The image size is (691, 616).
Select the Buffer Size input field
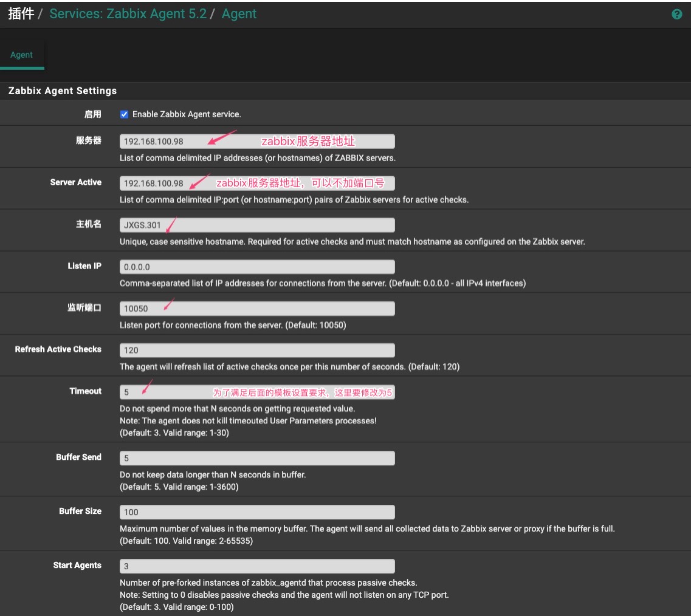257,512
